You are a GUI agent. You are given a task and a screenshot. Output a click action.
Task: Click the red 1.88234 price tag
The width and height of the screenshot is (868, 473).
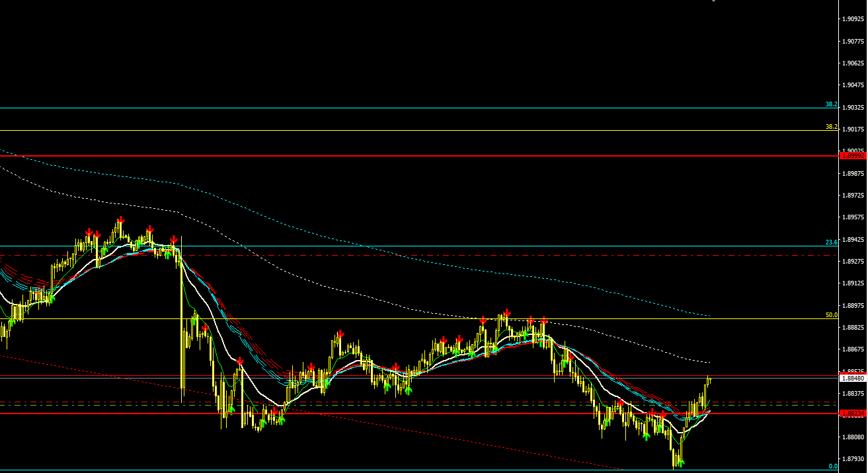pyautogui.click(x=853, y=414)
